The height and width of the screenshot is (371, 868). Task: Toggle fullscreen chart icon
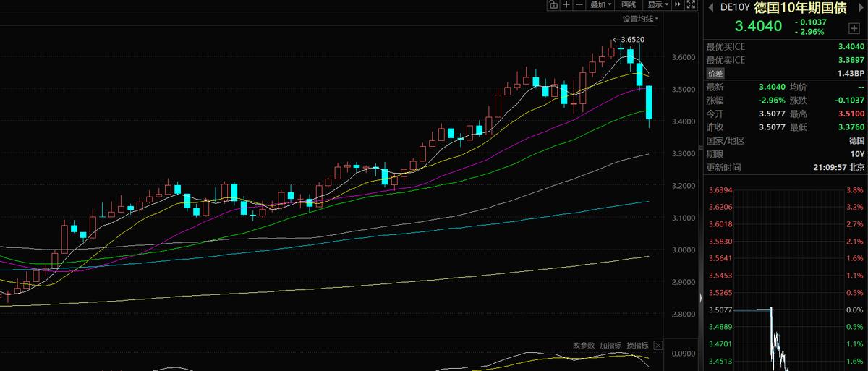692,4
